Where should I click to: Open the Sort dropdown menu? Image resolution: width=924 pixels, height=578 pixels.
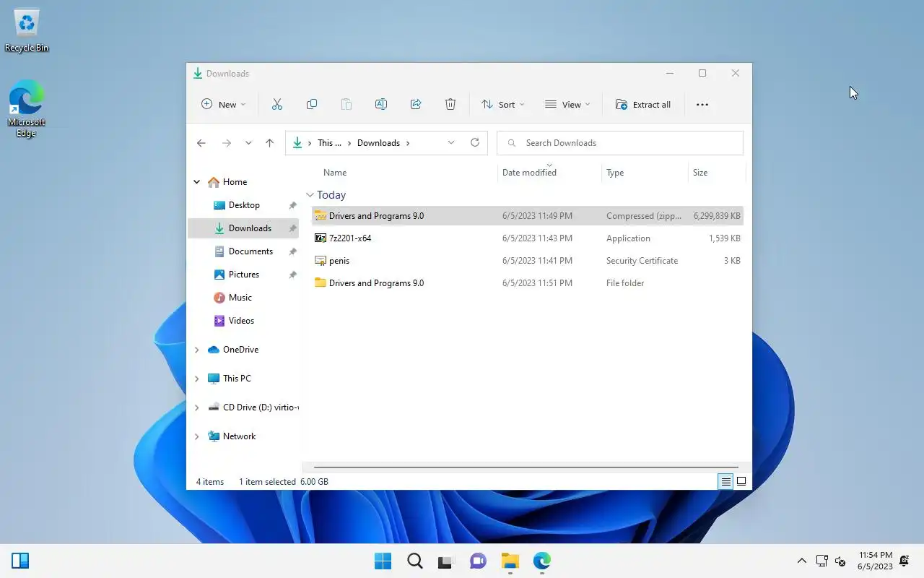click(503, 105)
